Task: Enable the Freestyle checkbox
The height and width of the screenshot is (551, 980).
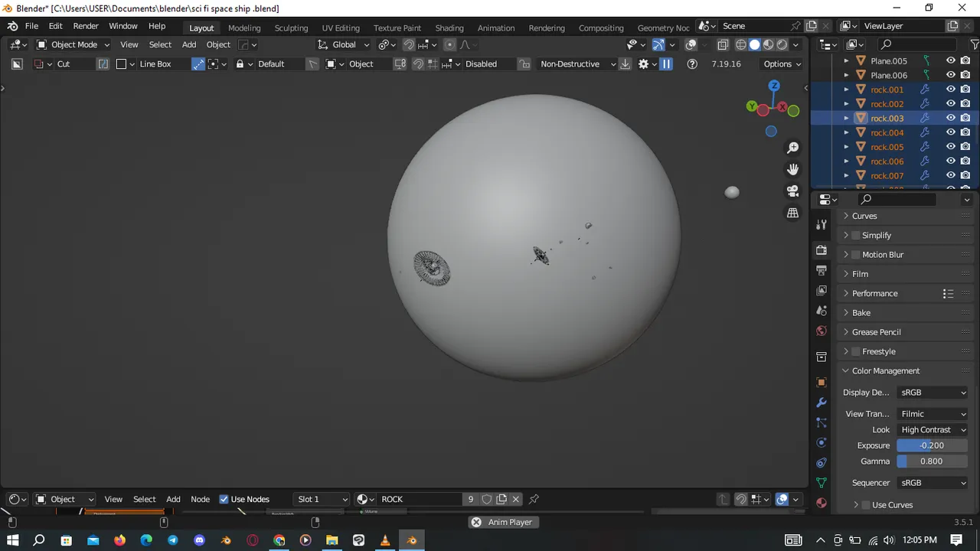Action: tap(856, 351)
